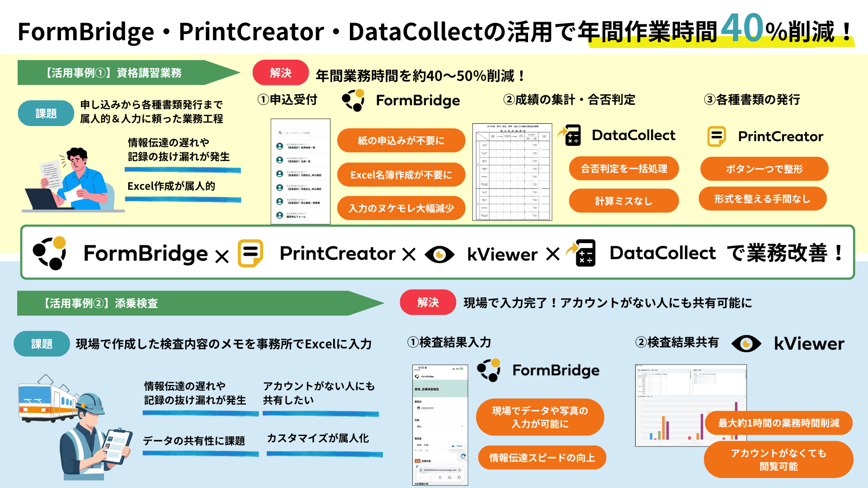Click the teal 課題 badge beside 申し込みから各種書類発行まで
This screenshot has height=488, width=868.
[46, 113]
